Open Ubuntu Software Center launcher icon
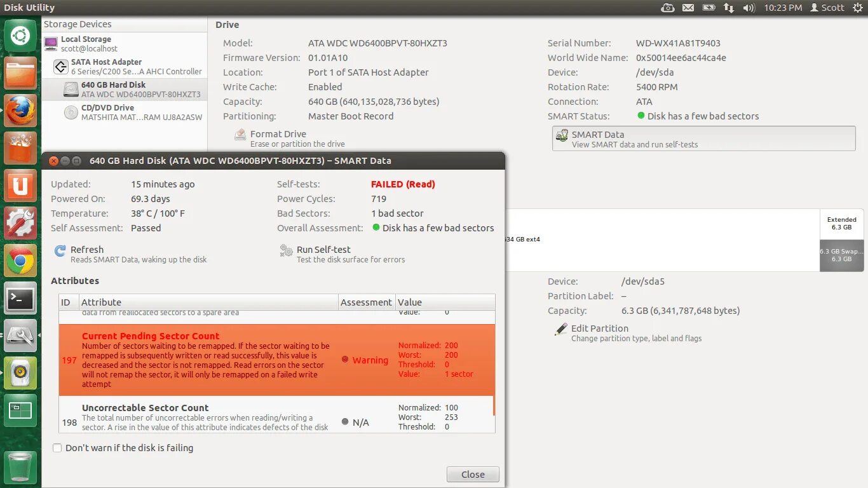 (20, 148)
